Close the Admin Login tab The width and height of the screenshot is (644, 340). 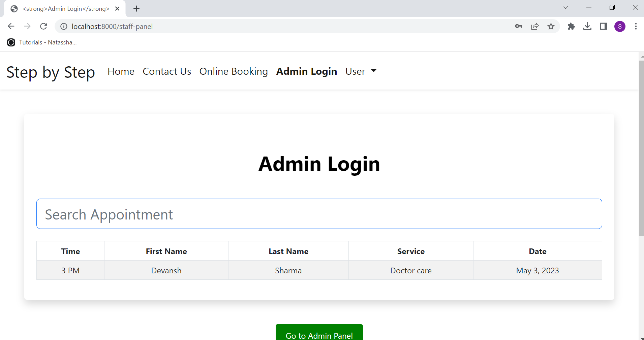click(x=117, y=9)
